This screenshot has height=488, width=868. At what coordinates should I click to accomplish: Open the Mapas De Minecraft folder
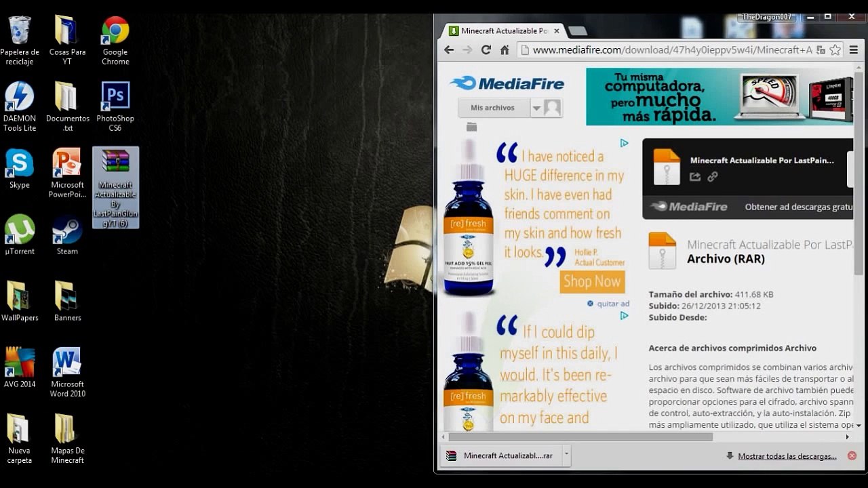tap(67, 439)
